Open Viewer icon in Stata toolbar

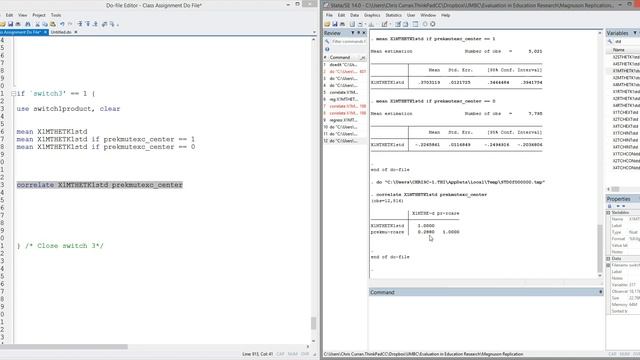[x=360, y=24]
